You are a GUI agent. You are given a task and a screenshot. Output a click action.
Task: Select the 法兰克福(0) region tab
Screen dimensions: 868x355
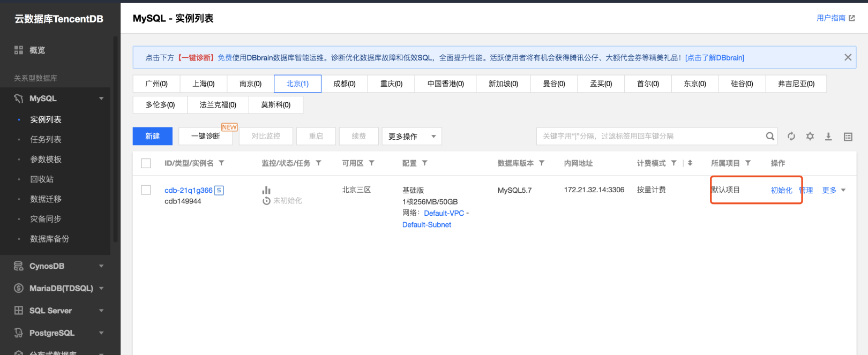[x=218, y=105]
